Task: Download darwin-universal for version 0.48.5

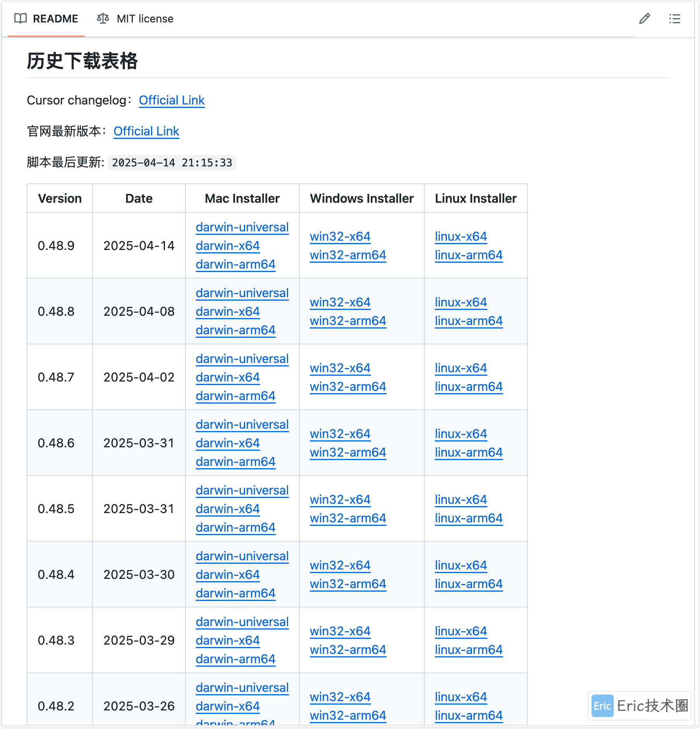Action: click(x=242, y=490)
